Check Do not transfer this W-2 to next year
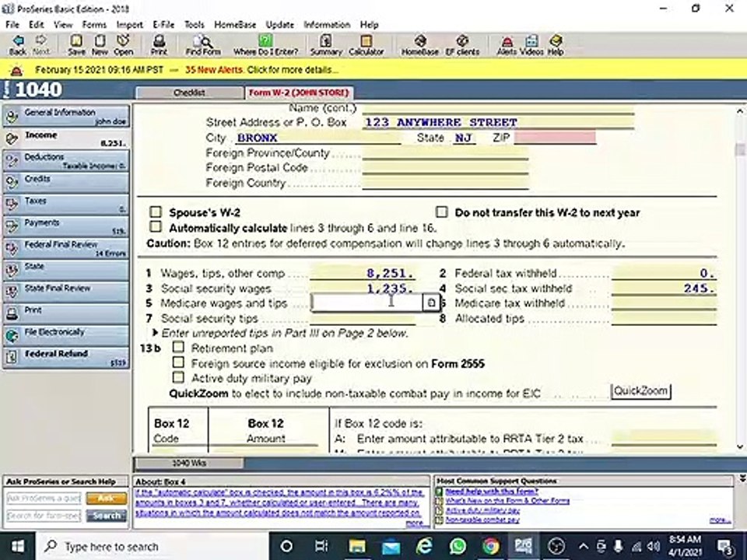747x560 pixels. click(x=442, y=212)
